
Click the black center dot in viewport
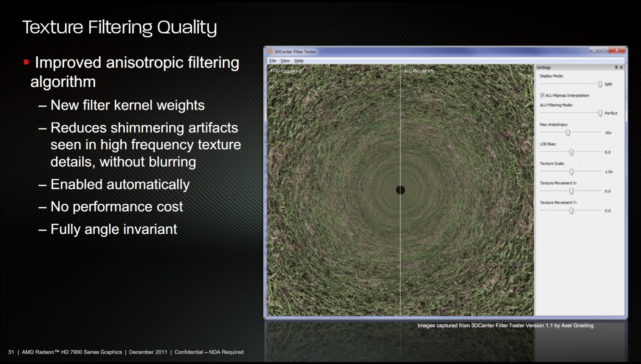tap(400, 190)
